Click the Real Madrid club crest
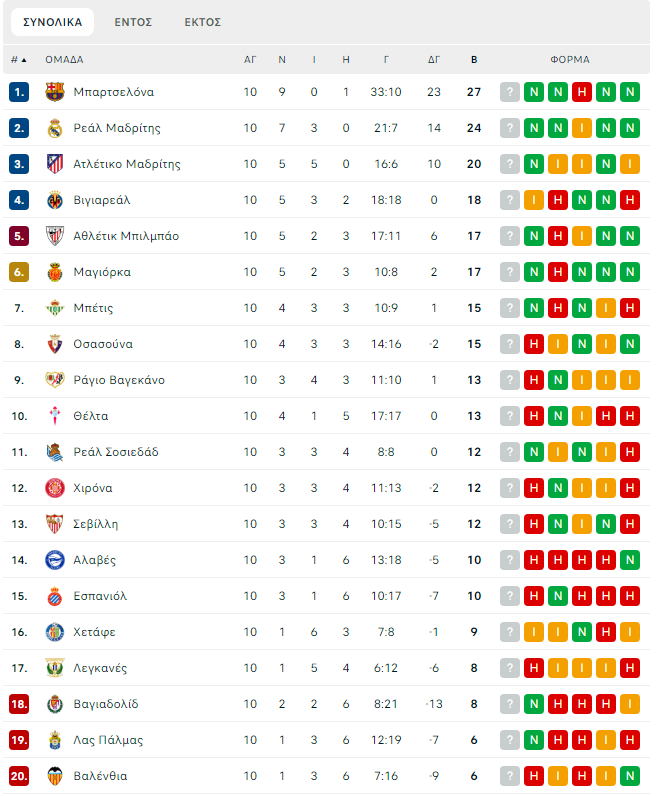This screenshot has height=796, width=657. [x=55, y=128]
